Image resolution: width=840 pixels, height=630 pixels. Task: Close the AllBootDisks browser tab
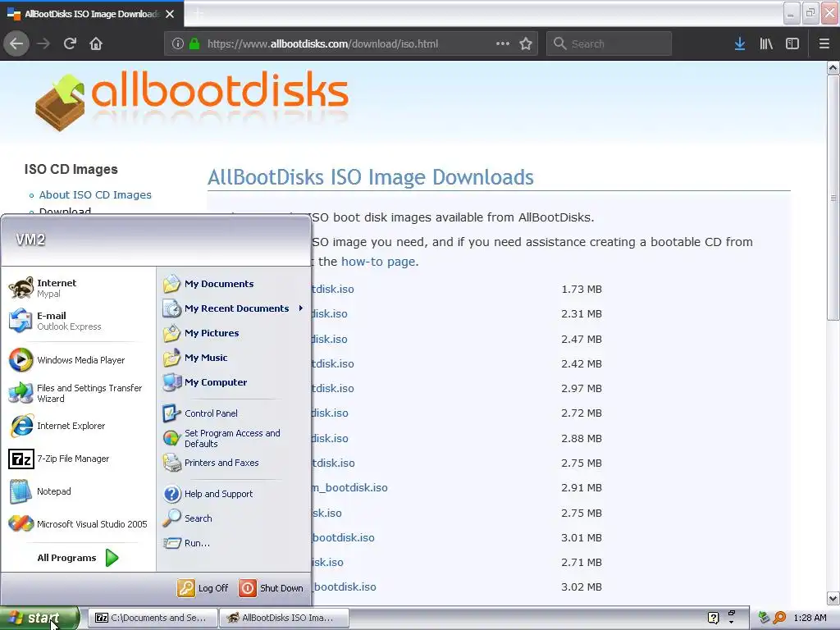coord(170,14)
